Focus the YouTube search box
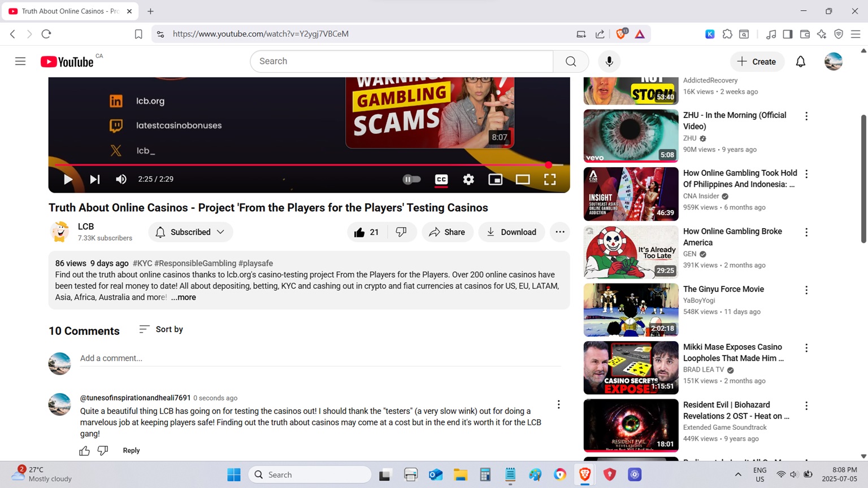Screen dimensions: 868x488 pyautogui.click(x=401, y=61)
